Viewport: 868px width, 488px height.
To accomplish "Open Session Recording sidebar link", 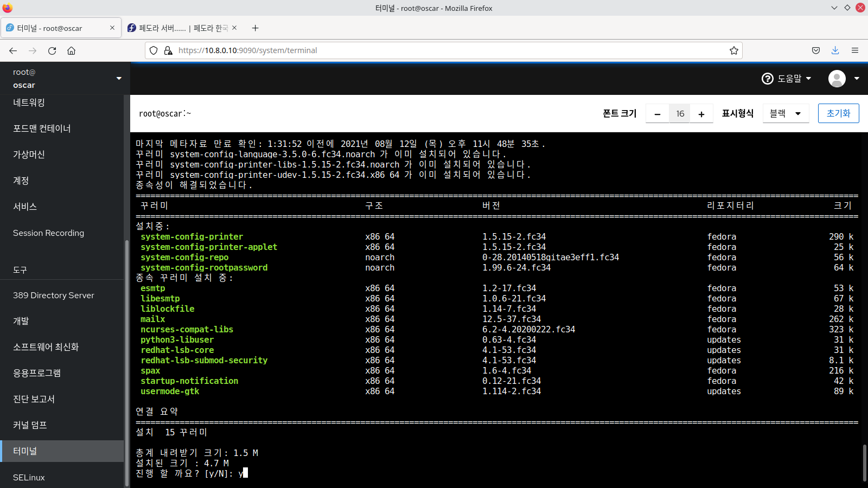I will [48, 233].
